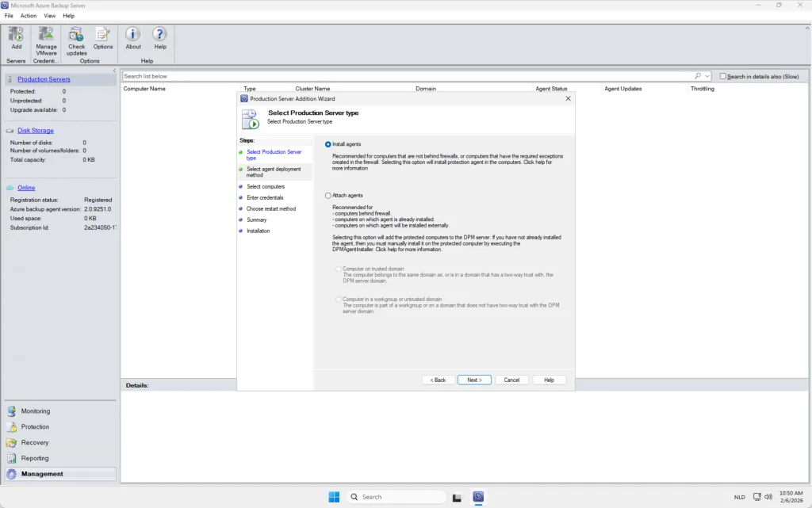Screen dimensions: 812x508
Task: Click the Help question mark icon
Action: pos(160,36)
